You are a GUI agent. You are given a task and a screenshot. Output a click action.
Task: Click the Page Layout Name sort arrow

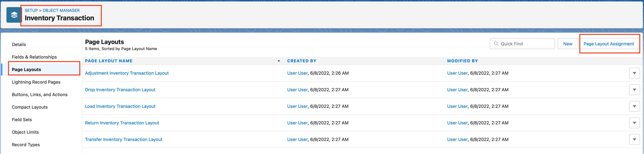coord(278,61)
